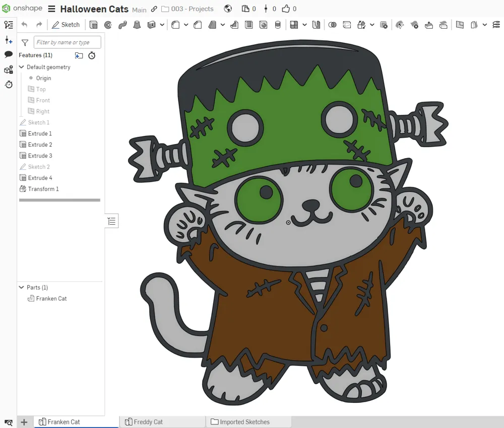
Task: Open the Thicken dropdown arrow
Action: (x=161, y=24)
